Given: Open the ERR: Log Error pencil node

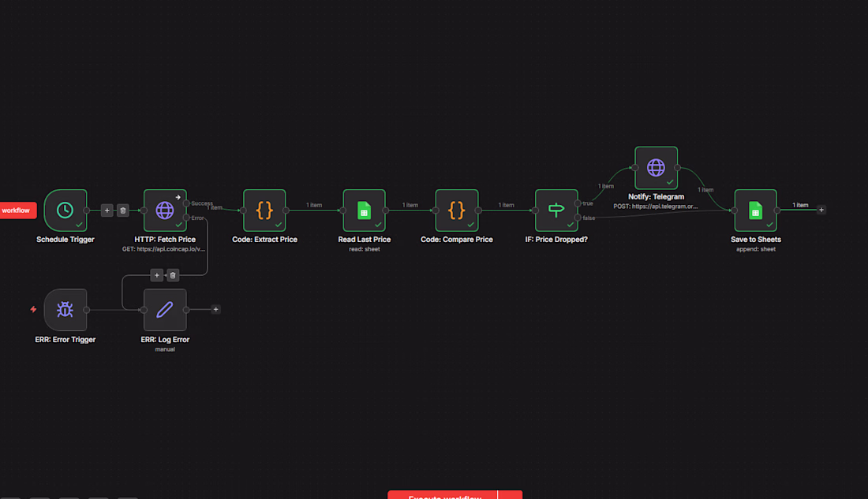Looking at the screenshot, I should point(165,310).
